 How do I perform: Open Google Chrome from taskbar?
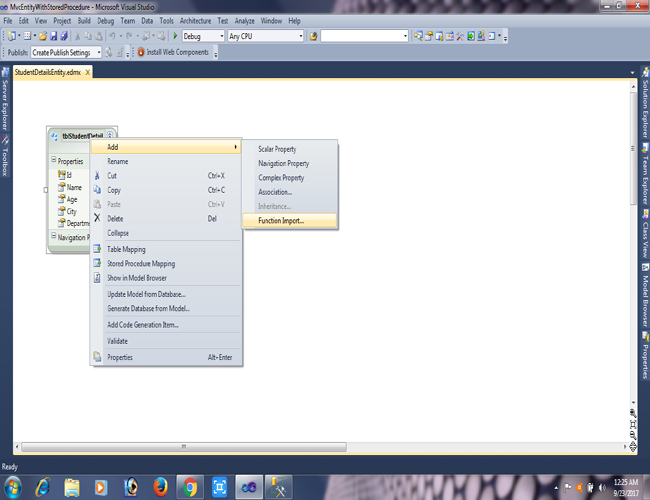click(190, 487)
